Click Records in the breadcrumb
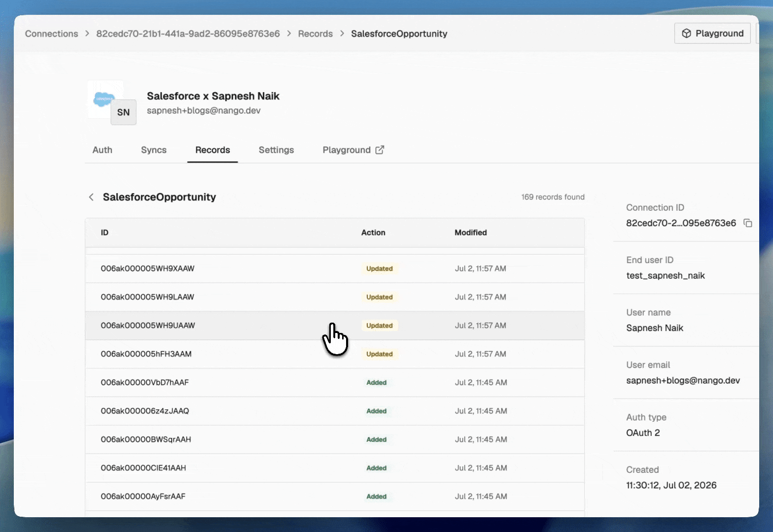Image resolution: width=773 pixels, height=532 pixels. pyautogui.click(x=316, y=33)
